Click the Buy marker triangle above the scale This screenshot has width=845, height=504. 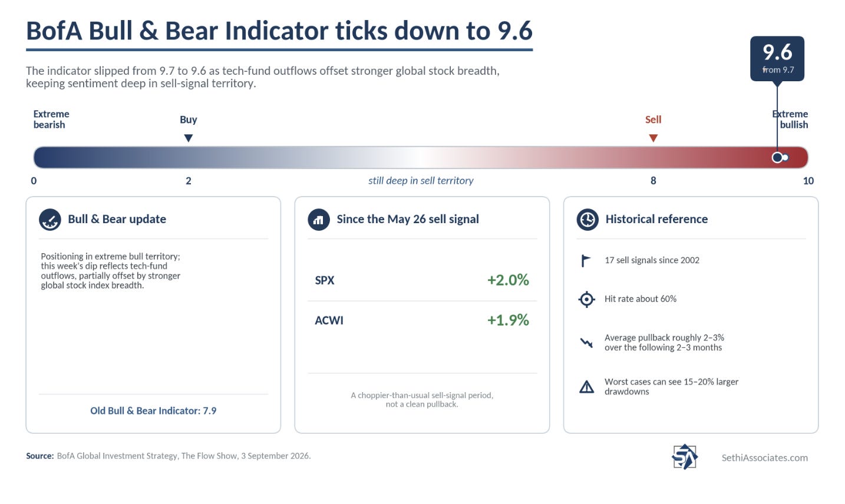189,138
